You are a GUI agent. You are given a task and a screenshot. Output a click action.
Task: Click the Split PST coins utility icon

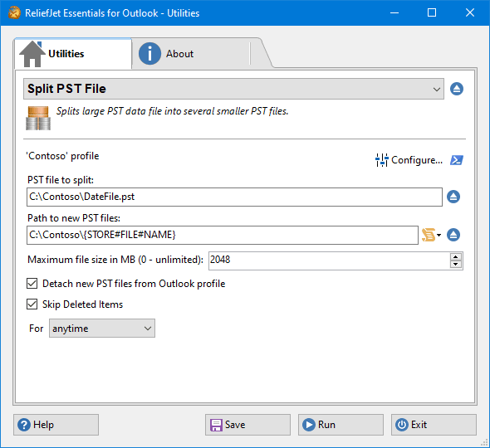(38, 118)
